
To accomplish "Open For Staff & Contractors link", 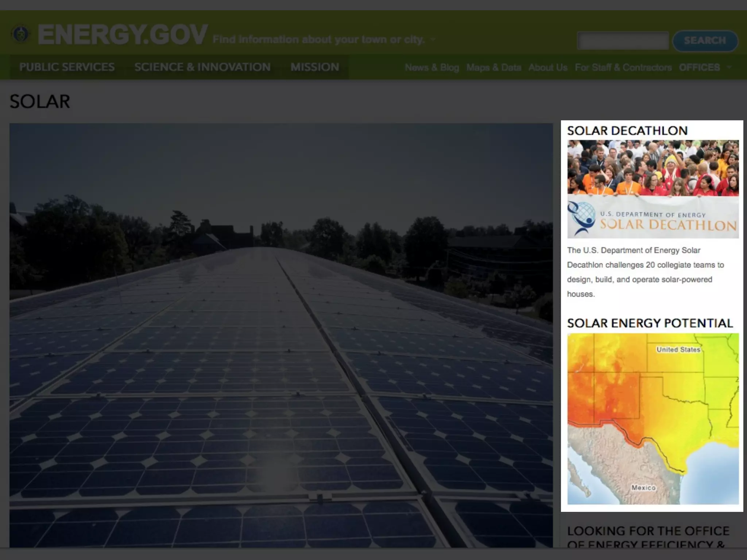I will 623,67.
